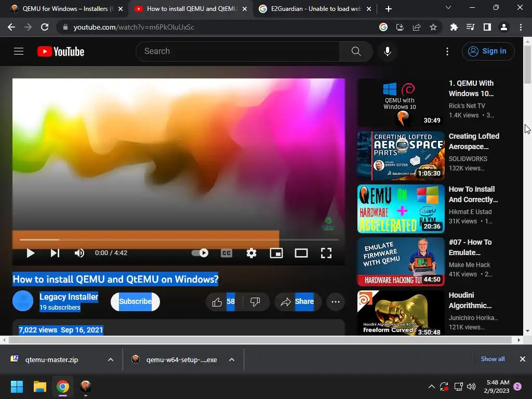Open #07 How To Emulate video title
Viewport: 532px width, 399px height.
point(470,247)
